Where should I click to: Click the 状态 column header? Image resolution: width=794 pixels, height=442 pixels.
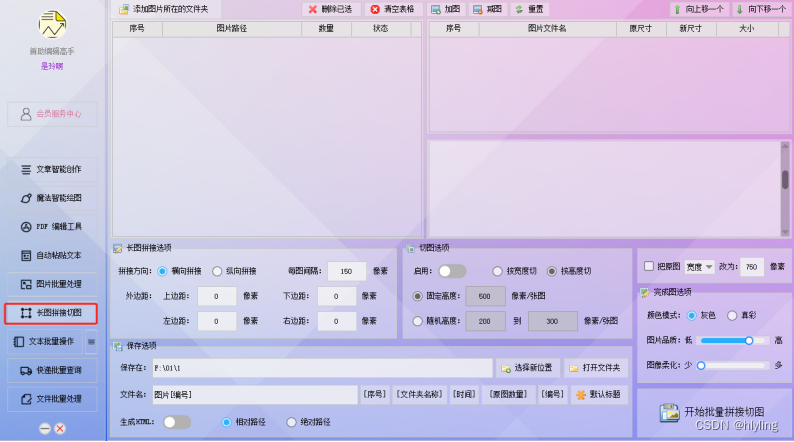tap(381, 29)
